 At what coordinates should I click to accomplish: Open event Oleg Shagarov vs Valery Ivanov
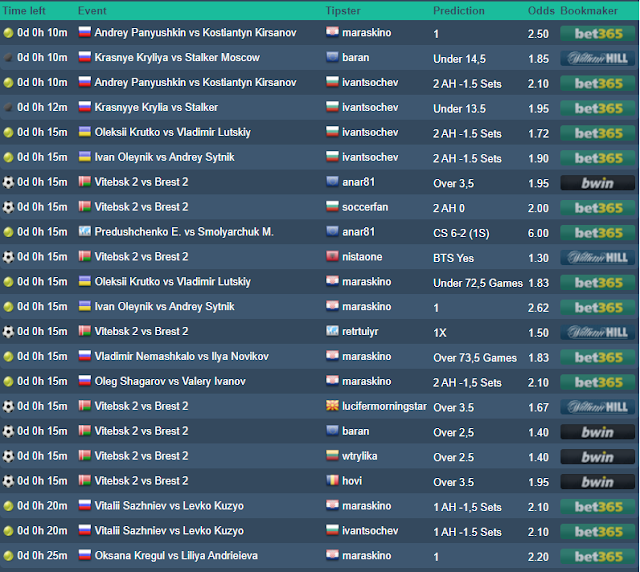170,381
